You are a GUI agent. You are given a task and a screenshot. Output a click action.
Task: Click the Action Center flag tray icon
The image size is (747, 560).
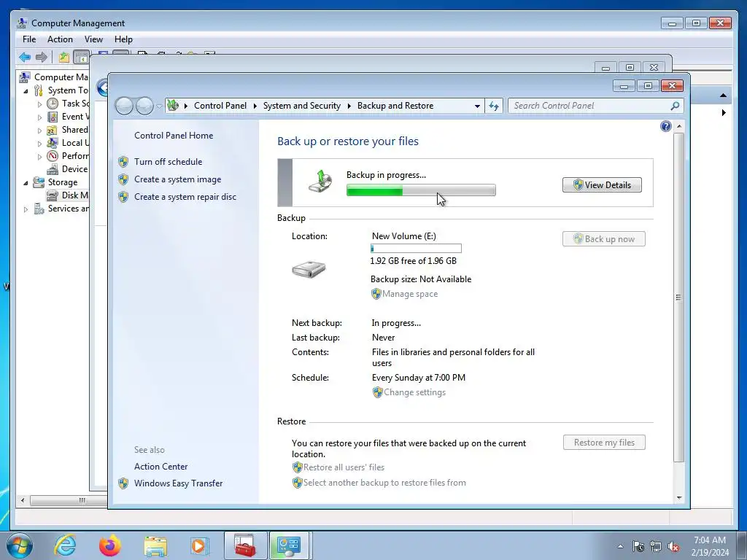(638, 546)
